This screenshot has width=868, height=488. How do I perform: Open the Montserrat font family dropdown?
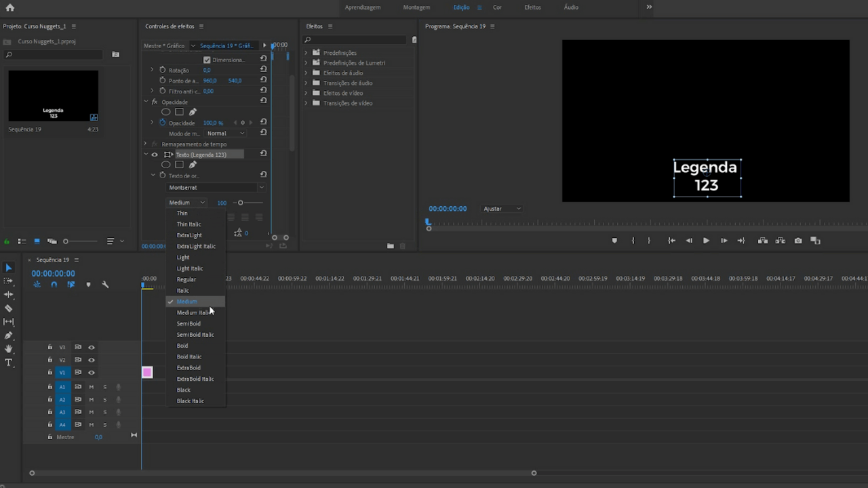tap(216, 187)
